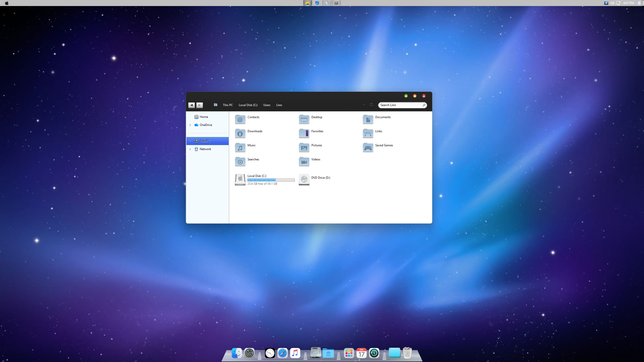644x362 pixels.
Task: Open the Downloads folder icon
Action: coord(240,133)
